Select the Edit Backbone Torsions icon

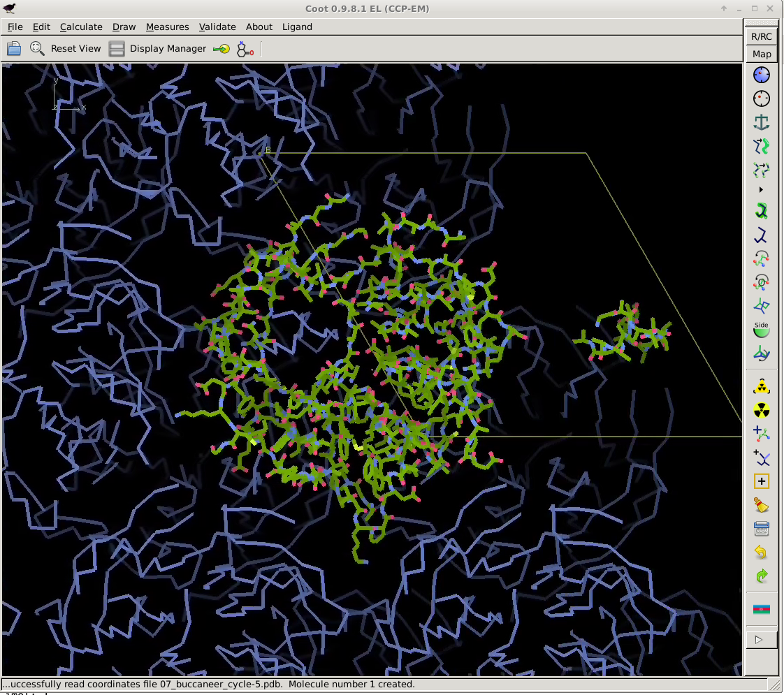pyautogui.click(x=761, y=353)
